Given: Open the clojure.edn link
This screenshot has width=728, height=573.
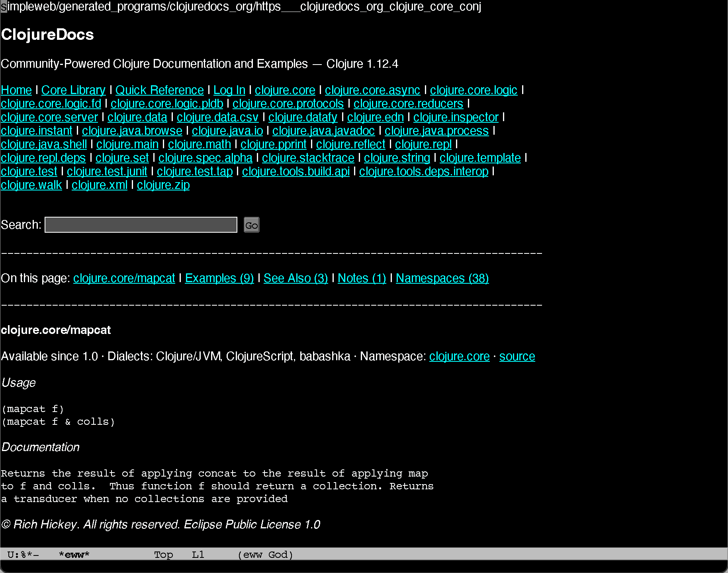Looking at the screenshot, I should [x=376, y=118].
